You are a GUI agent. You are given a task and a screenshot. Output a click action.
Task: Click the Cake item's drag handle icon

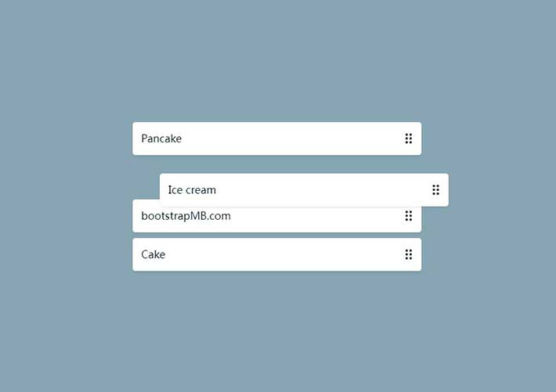coord(408,254)
